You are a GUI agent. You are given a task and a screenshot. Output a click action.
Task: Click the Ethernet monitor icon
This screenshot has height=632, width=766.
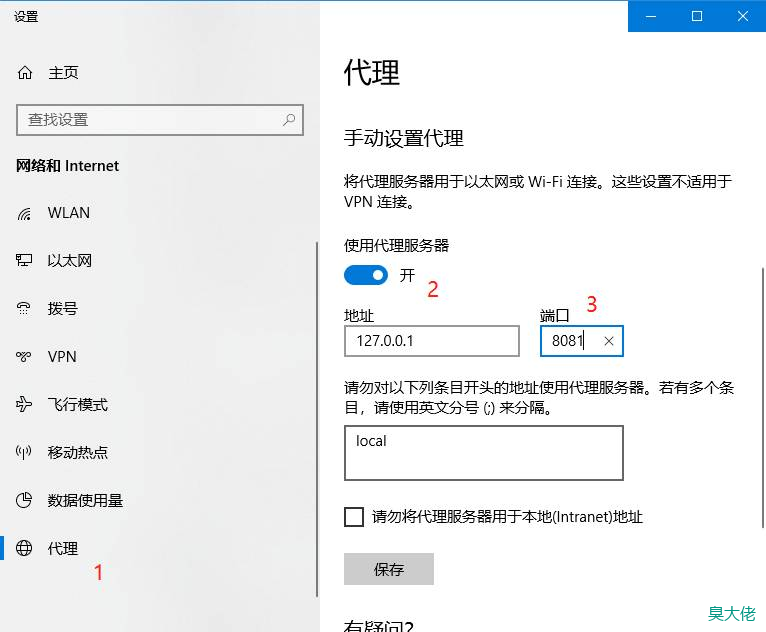pyautogui.click(x=24, y=260)
